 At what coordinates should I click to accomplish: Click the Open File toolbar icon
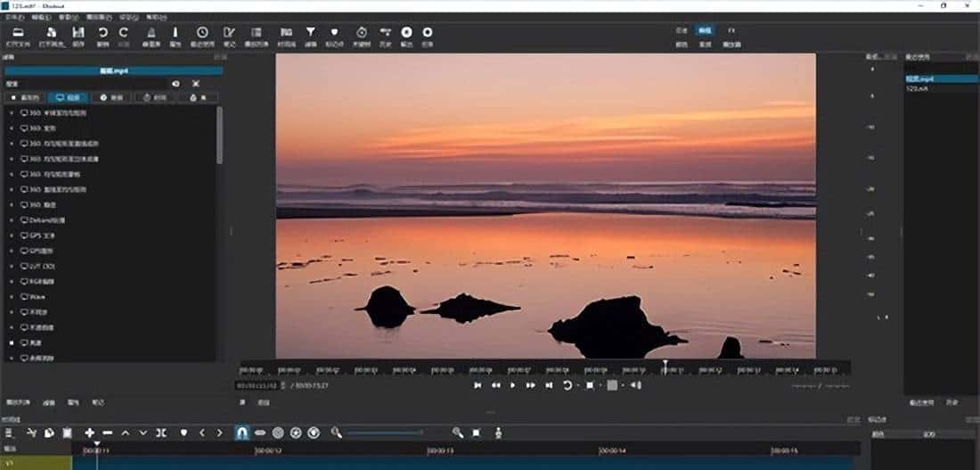pos(18,33)
